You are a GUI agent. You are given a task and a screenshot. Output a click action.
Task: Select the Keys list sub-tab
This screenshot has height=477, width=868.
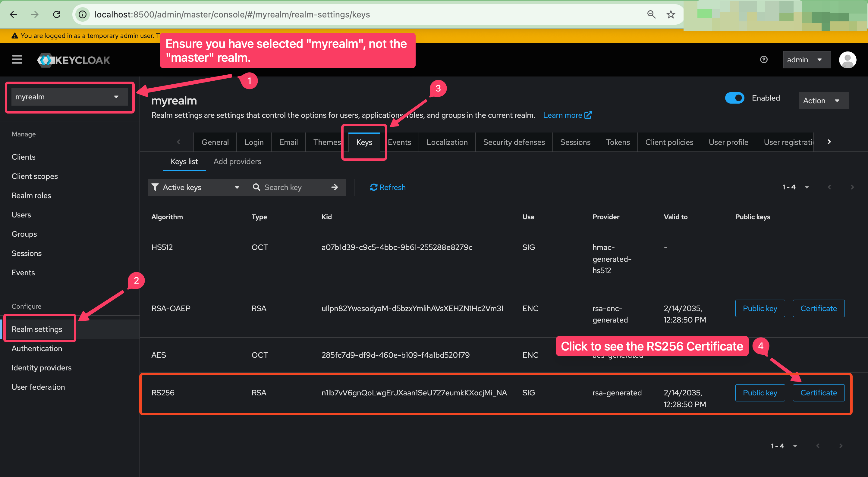(184, 162)
